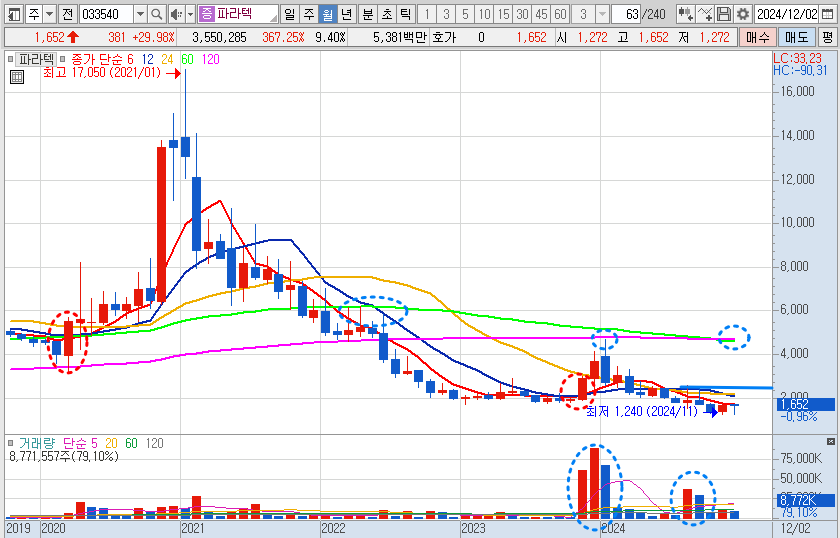Expand the custom interval dropdown showing 3

[603, 14]
